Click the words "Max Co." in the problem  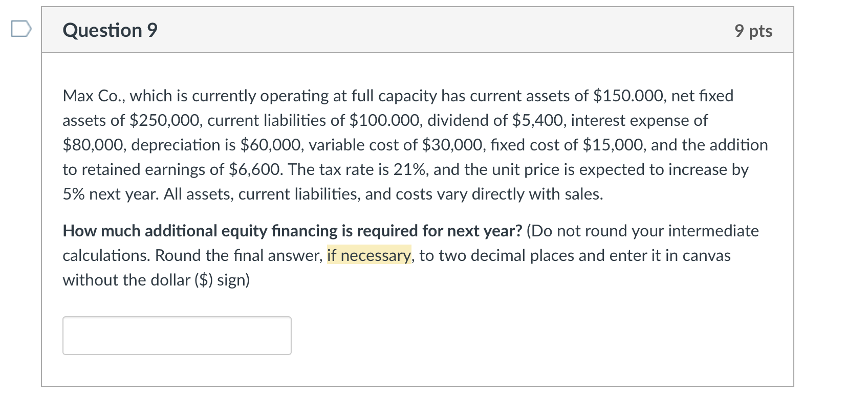[95, 96]
